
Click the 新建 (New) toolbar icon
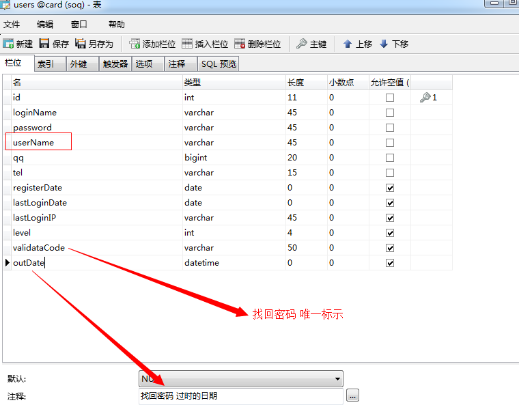point(8,44)
